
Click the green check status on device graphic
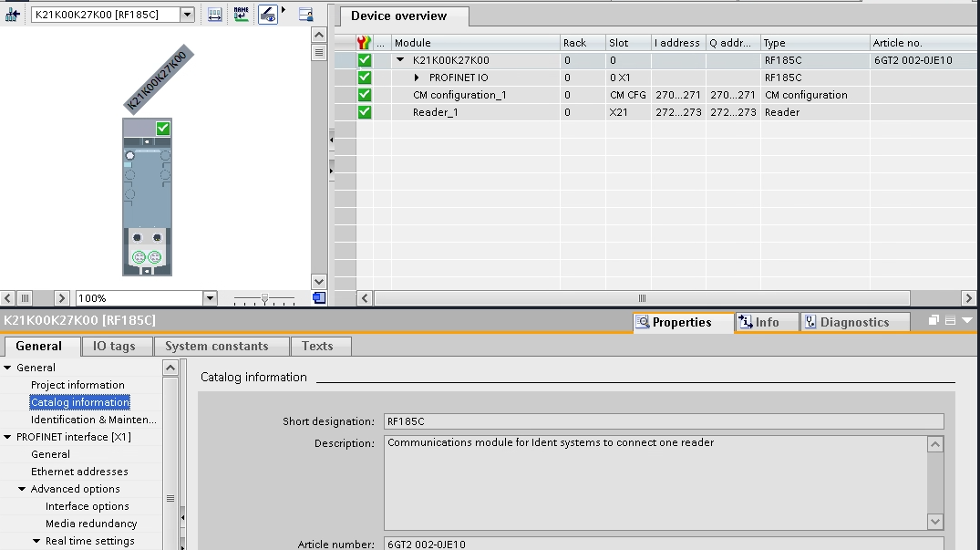pos(163,128)
